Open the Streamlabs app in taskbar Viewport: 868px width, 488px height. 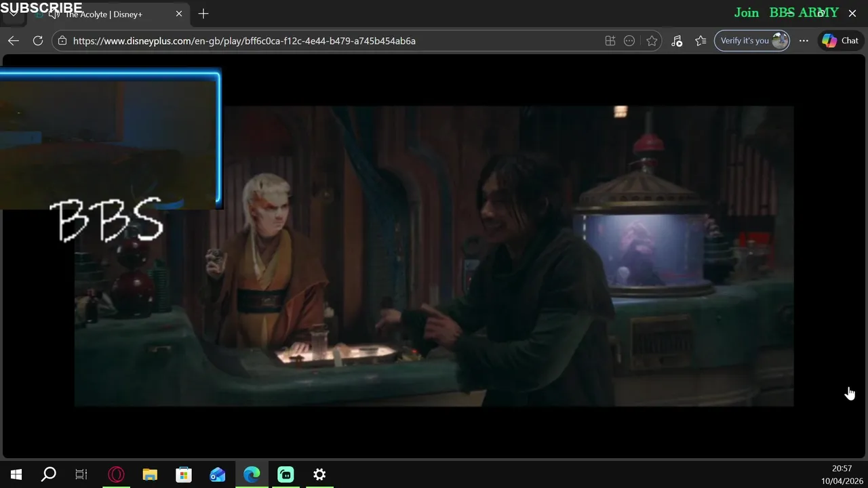[285, 474]
